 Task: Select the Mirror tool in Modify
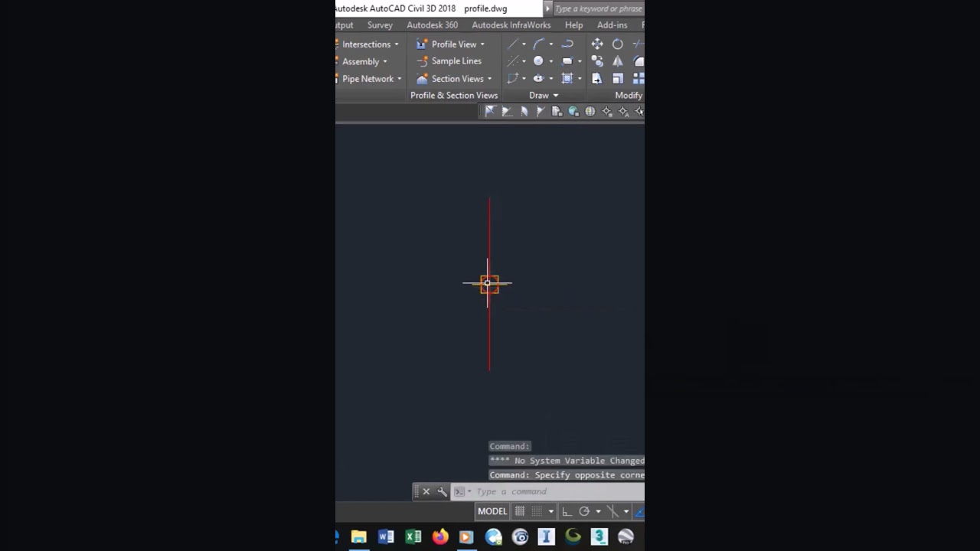618,61
